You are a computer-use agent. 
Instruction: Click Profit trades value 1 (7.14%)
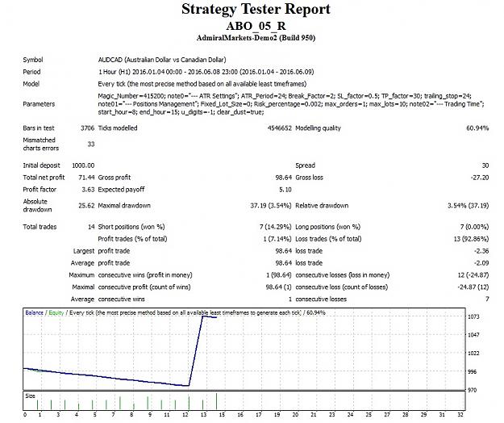click(277, 239)
